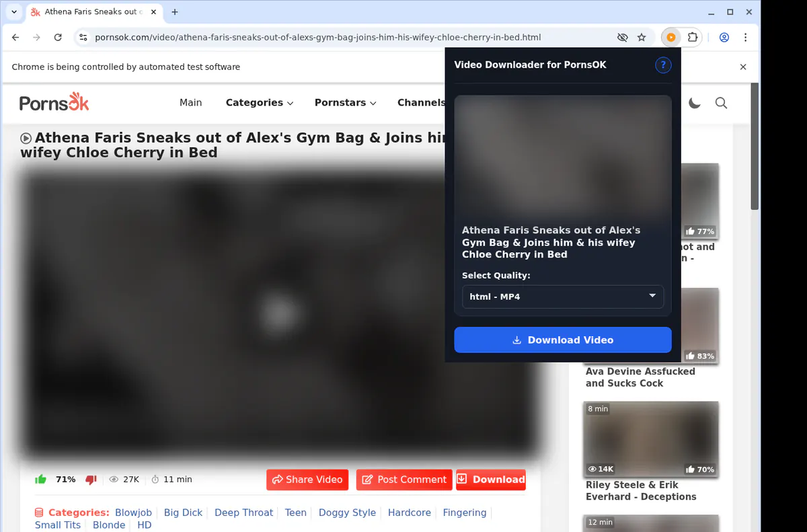This screenshot has height=532, width=807.
Task: Open the Blowjob category link
Action: coord(134,512)
